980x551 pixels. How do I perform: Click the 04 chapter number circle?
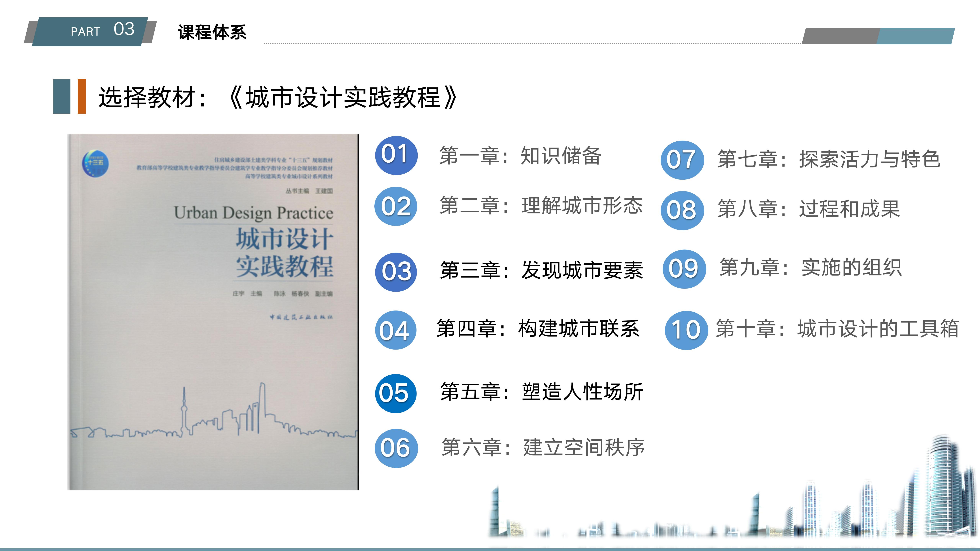point(395,330)
